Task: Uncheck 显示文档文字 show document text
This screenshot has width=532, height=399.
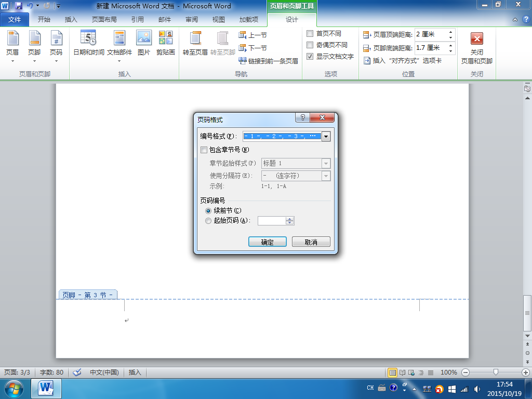Action: (x=330, y=56)
